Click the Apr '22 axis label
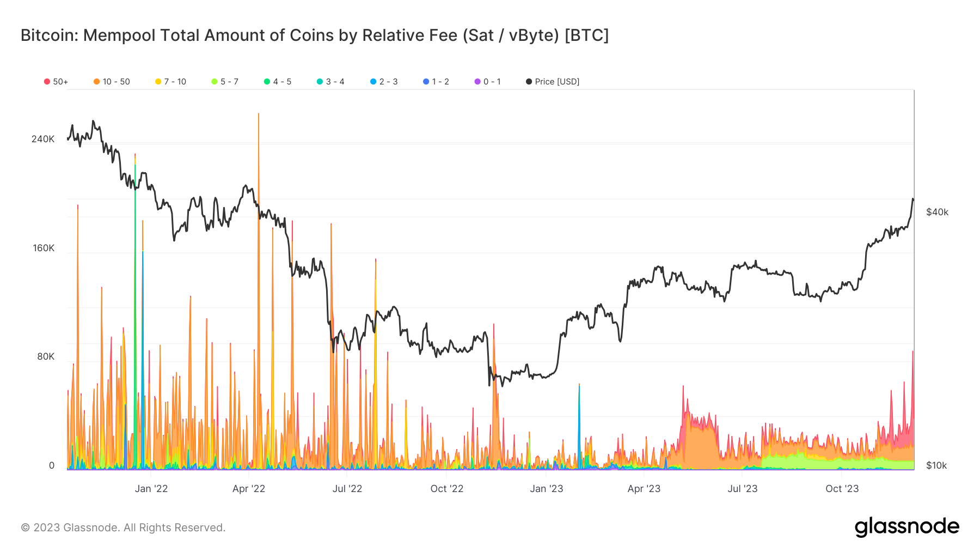 click(x=249, y=489)
